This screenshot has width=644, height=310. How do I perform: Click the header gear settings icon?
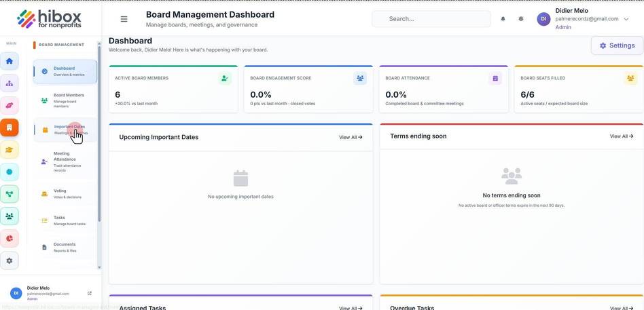(x=521, y=19)
